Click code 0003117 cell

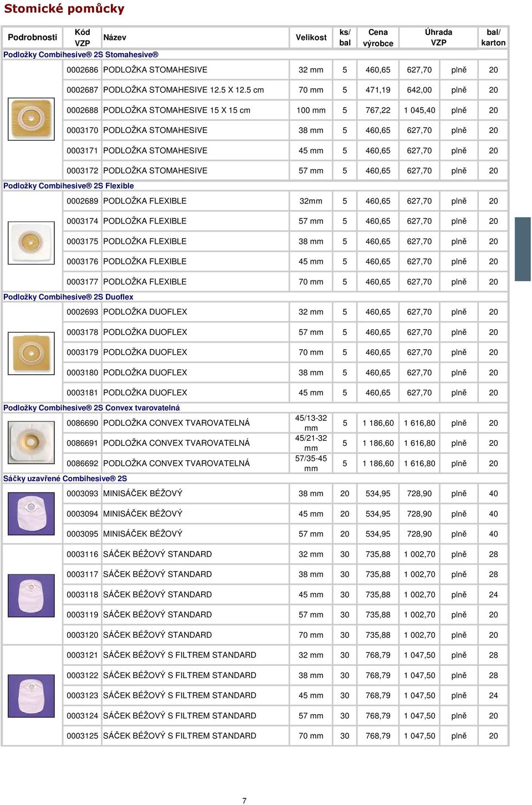[x=83, y=575]
